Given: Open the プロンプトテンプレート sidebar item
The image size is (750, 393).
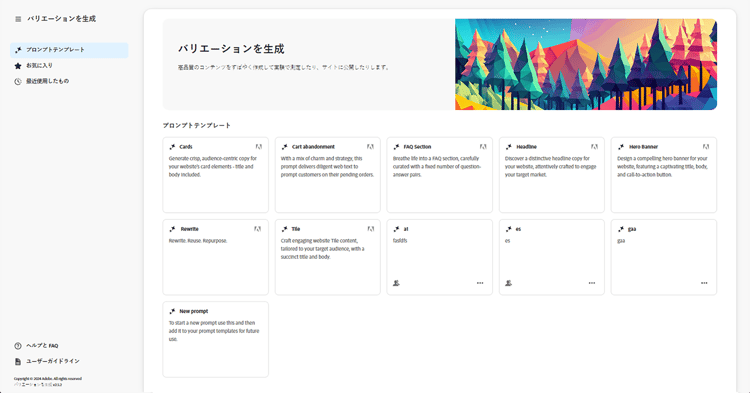Looking at the screenshot, I should click(69, 50).
